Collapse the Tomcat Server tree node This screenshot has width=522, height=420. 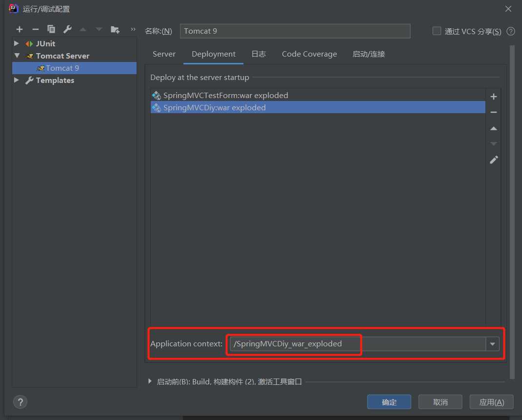click(17, 56)
